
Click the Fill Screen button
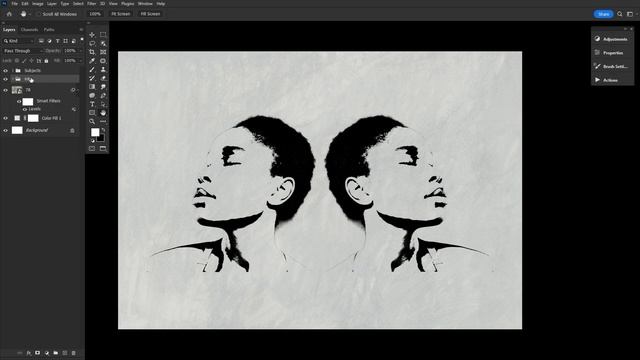(150, 14)
